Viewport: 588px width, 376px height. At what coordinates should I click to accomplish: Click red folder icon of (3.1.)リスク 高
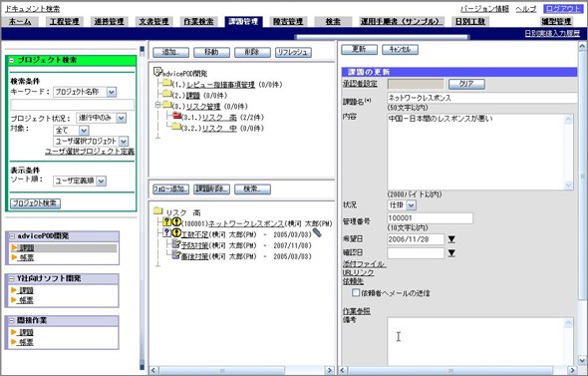(x=176, y=116)
